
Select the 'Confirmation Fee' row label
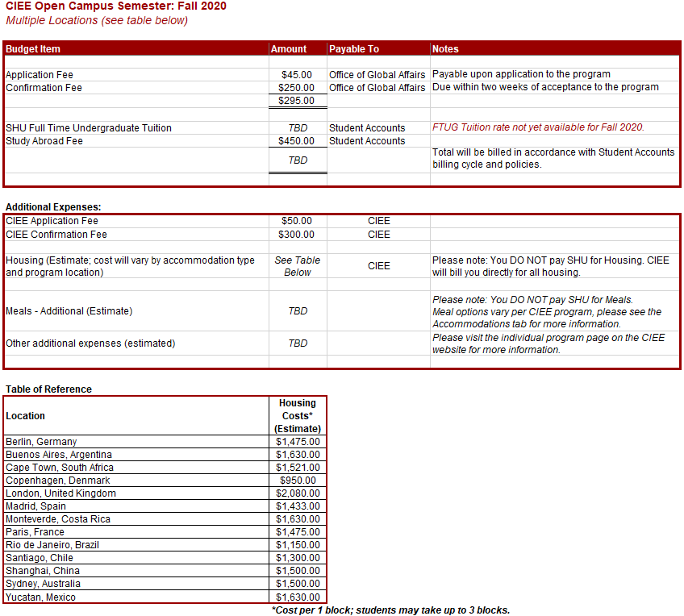44,88
